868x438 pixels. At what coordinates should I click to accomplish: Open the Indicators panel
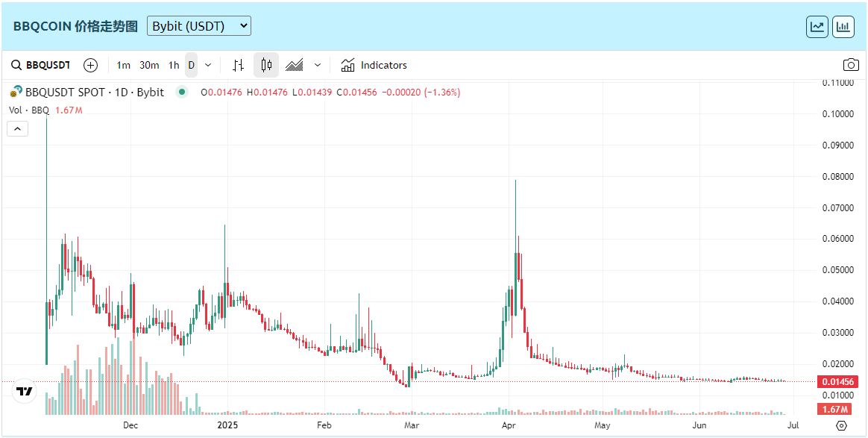[374, 65]
